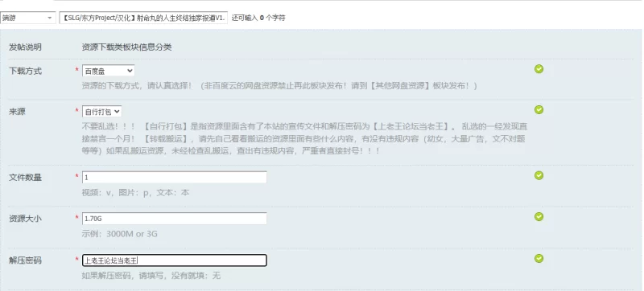
Task: Click the 还可输入 0 个字符 counter
Action: coord(258,18)
